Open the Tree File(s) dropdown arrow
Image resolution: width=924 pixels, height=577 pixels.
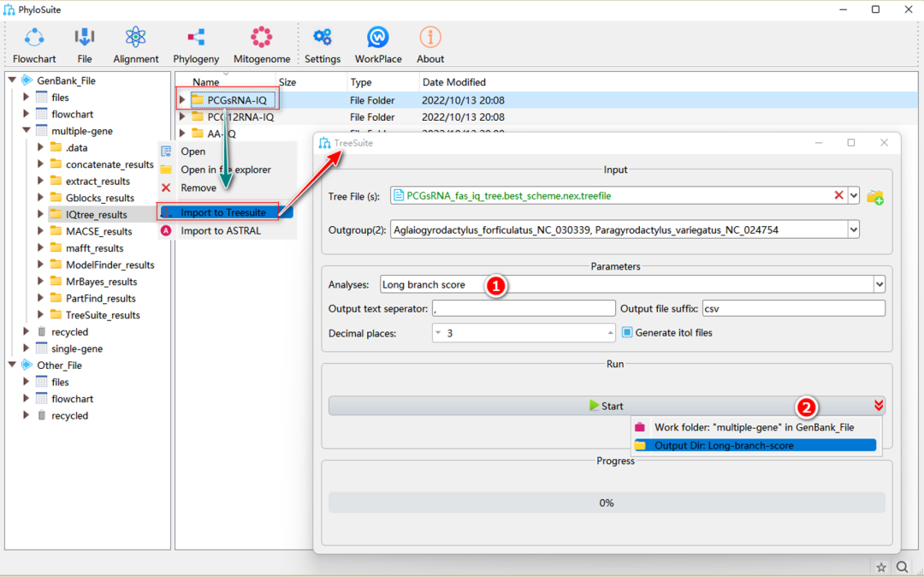coord(854,196)
